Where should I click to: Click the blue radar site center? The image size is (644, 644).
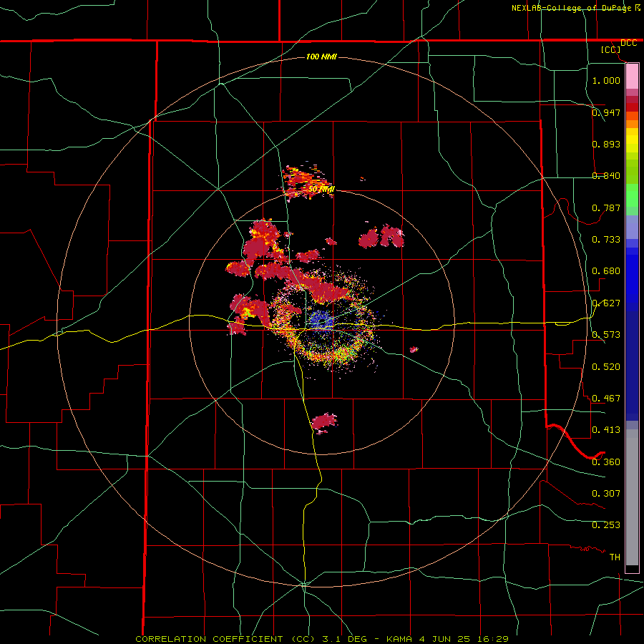tap(321, 321)
